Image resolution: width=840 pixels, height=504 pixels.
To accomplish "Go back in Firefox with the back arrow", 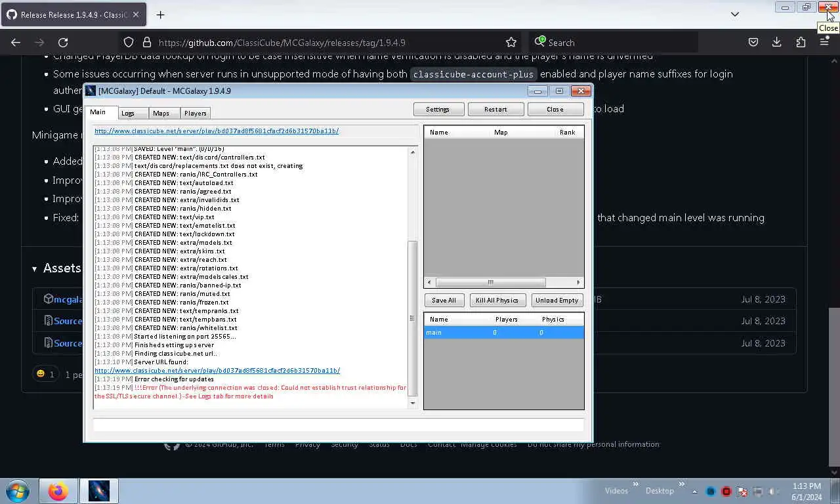I will [16, 43].
